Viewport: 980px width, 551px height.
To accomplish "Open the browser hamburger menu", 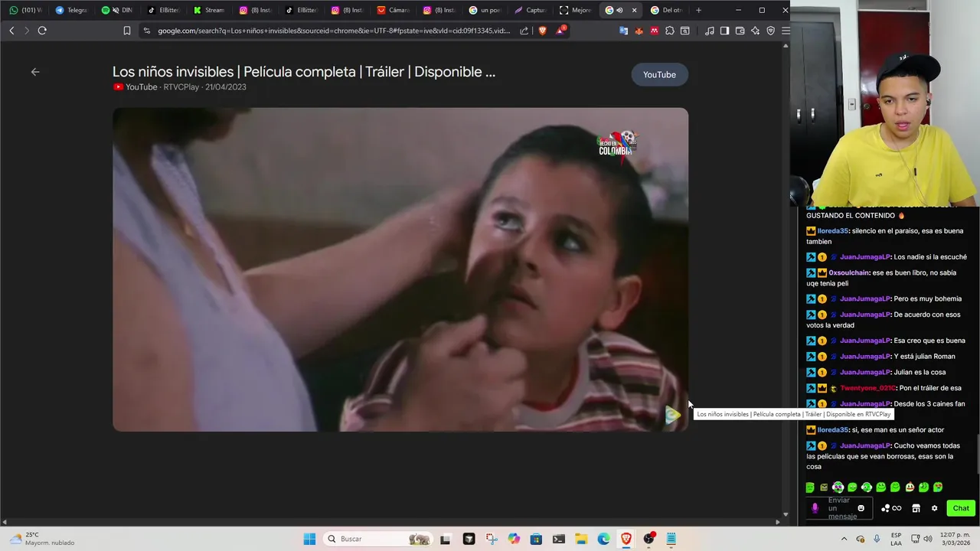I will [786, 31].
